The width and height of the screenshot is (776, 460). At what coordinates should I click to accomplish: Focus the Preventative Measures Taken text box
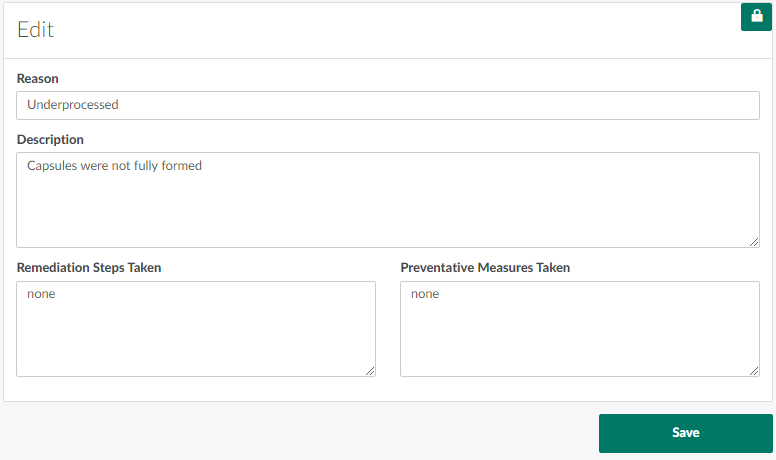(x=580, y=335)
